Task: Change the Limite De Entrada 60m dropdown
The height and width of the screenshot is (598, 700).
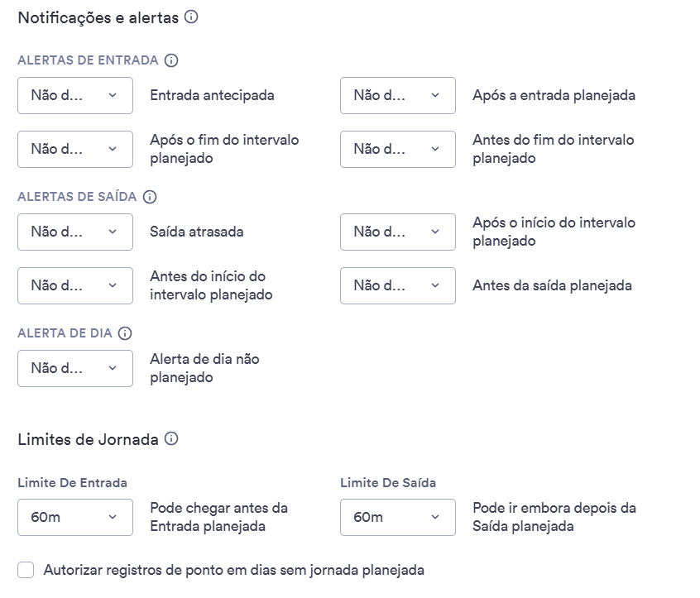Action: [x=75, y=517]
